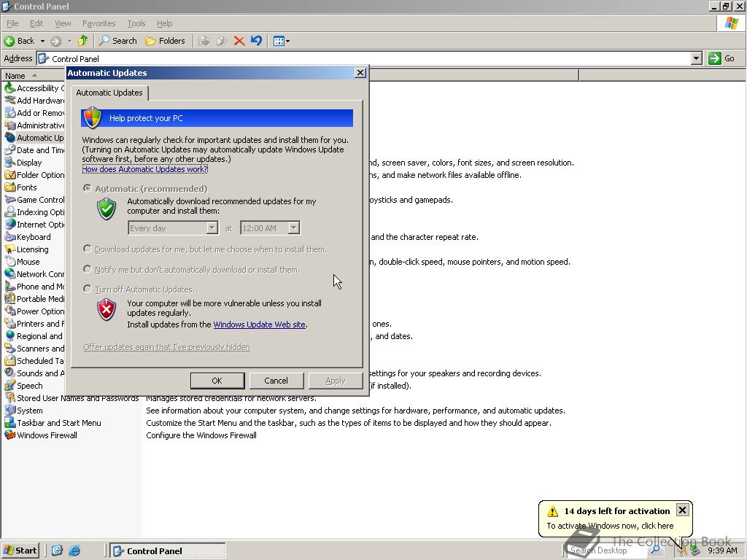747x560 pixels.
Task: Close the activation reminder balloon
Action: (682, 510)
